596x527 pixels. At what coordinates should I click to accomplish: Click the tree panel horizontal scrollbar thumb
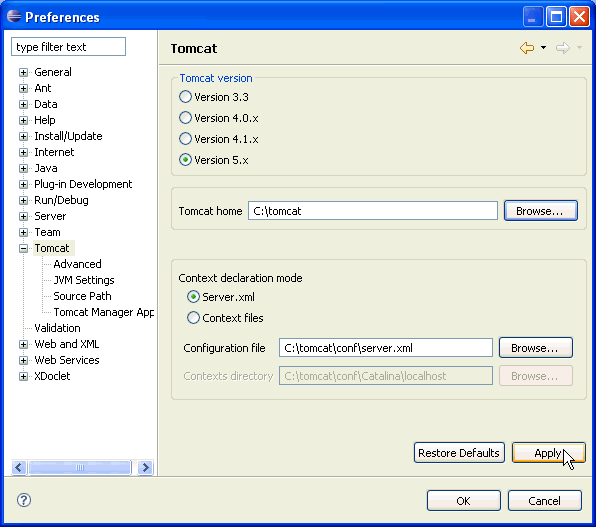[80, 467]
